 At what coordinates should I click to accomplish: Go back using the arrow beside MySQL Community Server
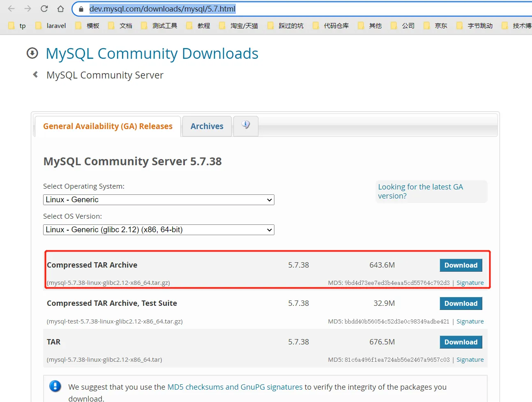[35, 74]
